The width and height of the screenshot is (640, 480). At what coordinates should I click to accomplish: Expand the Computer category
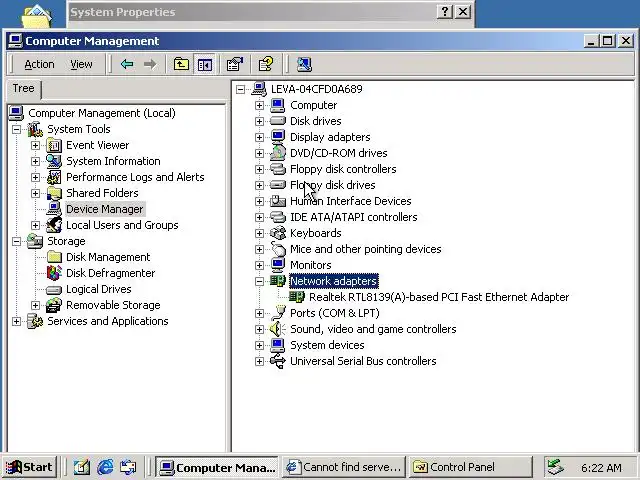(259, 105)
